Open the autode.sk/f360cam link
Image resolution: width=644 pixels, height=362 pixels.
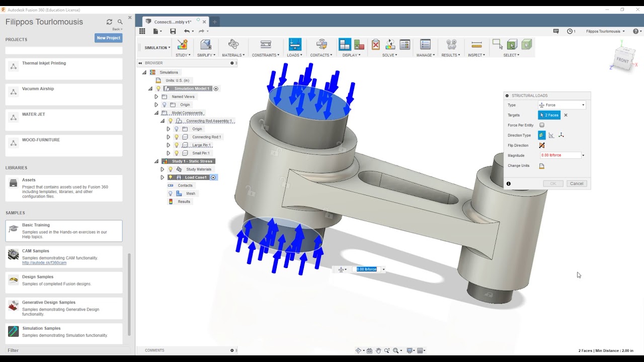[44, 263]
